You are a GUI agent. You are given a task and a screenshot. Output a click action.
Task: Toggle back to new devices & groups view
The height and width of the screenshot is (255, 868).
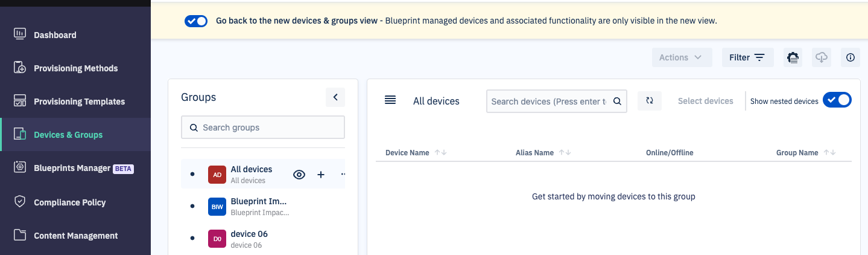click(x=196, y=21)
